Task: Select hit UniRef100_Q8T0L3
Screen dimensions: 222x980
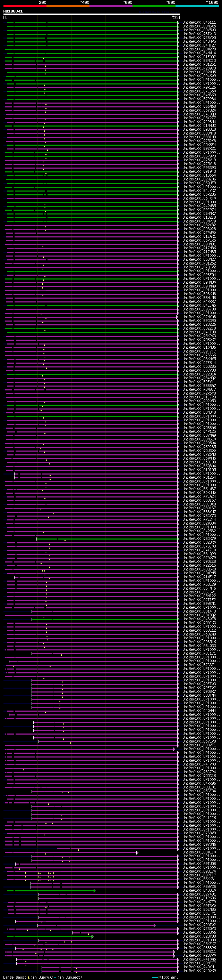Action: click(x=199, y=34)
